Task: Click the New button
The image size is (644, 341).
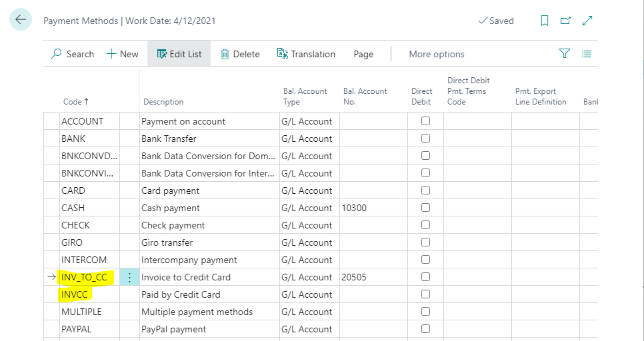Action: click(x=123, y=54)
